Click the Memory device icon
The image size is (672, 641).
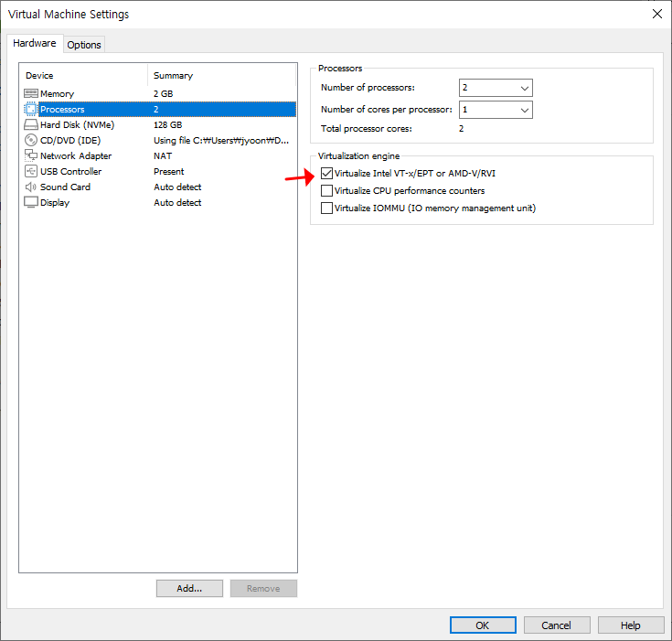31,93
